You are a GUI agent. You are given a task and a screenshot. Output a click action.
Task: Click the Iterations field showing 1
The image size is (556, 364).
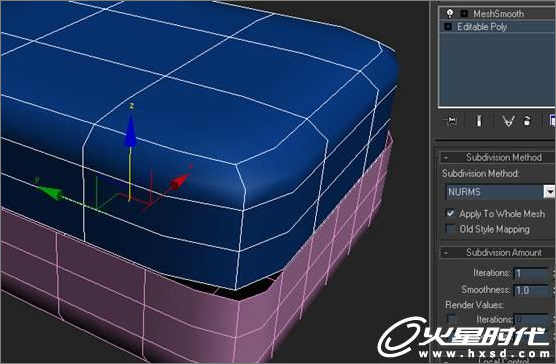click(x=531, y=273)
